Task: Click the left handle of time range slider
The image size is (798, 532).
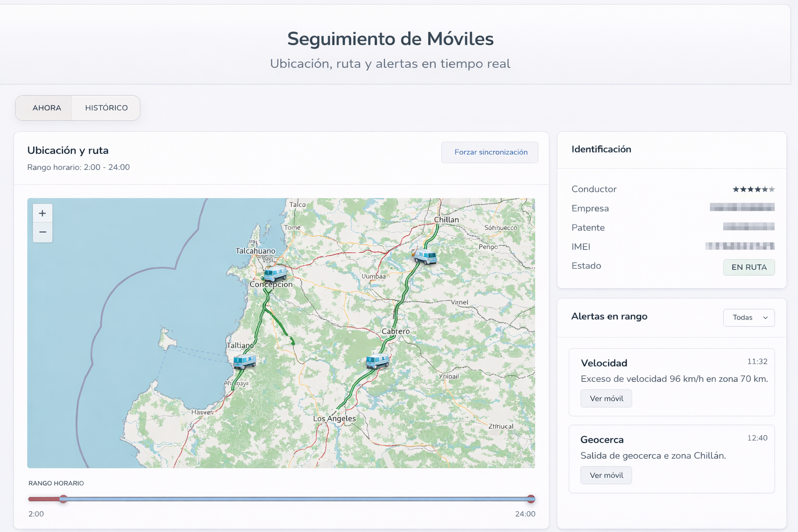Action: [63, 499]
